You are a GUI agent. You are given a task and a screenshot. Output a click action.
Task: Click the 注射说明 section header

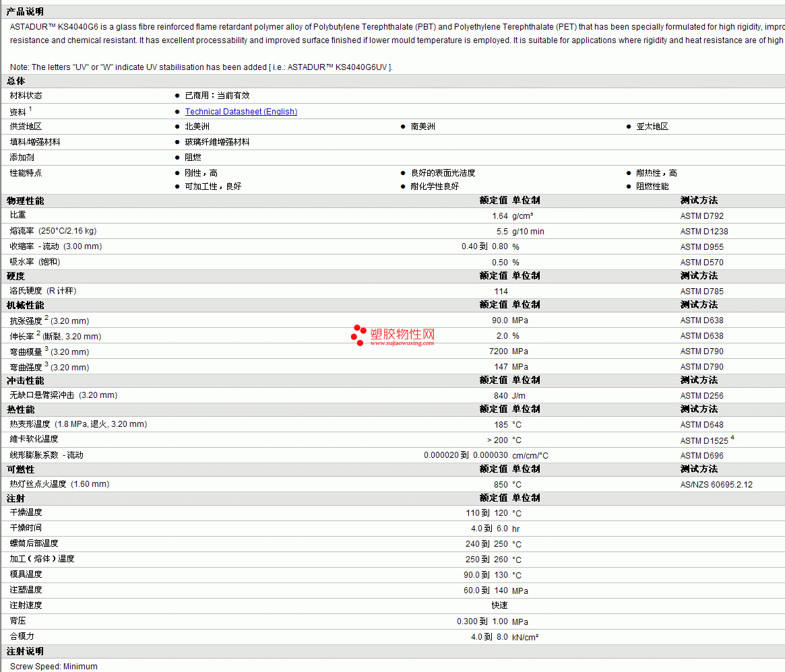coord(25,652)
